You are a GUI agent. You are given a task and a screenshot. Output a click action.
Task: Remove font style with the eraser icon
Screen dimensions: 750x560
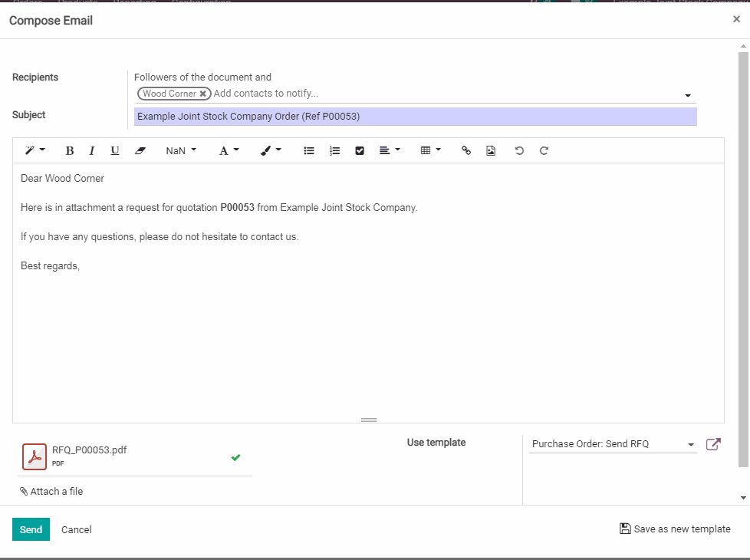tap(140, 151)
